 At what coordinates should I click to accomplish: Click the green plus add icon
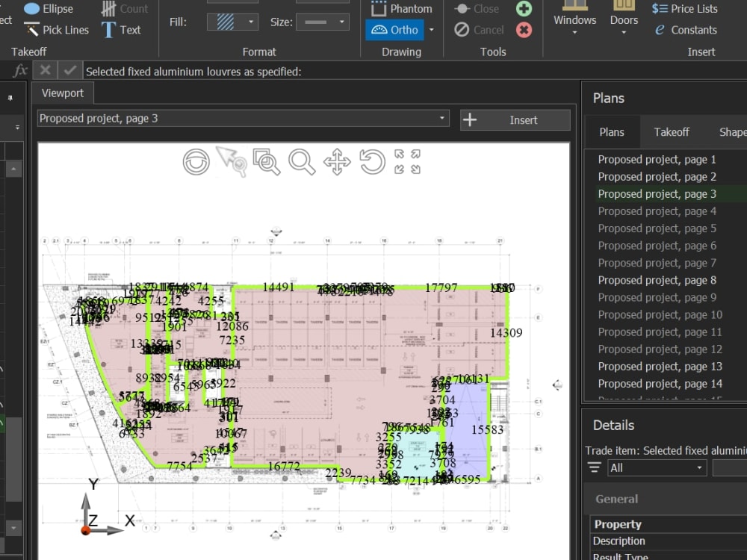(x=524, y=8)
